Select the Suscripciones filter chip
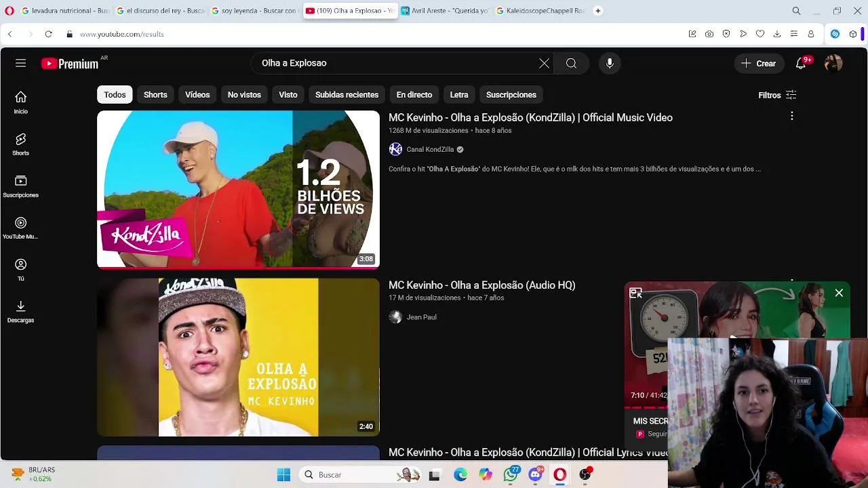 coord(511,95)
